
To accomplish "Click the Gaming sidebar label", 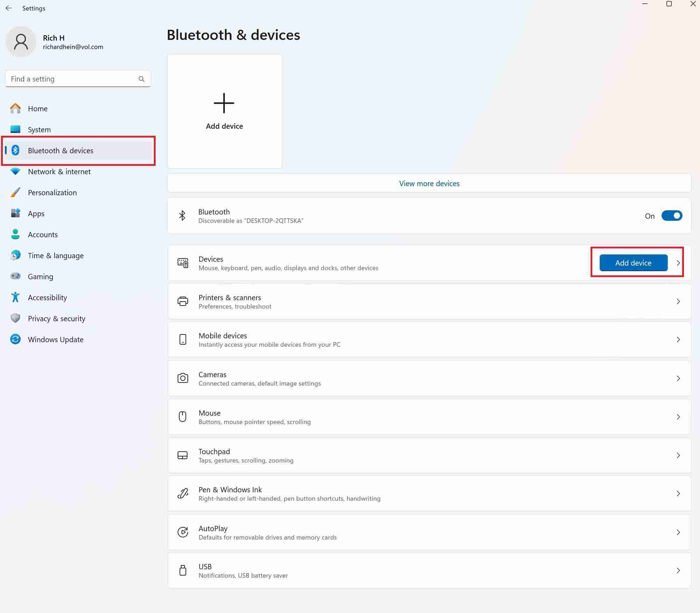I will 41,277.
